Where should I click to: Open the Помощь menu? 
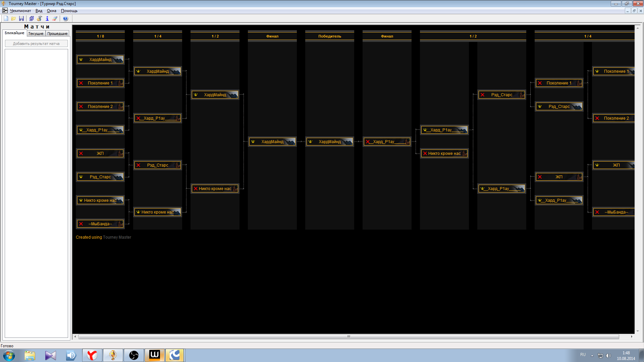pos(69,11)
